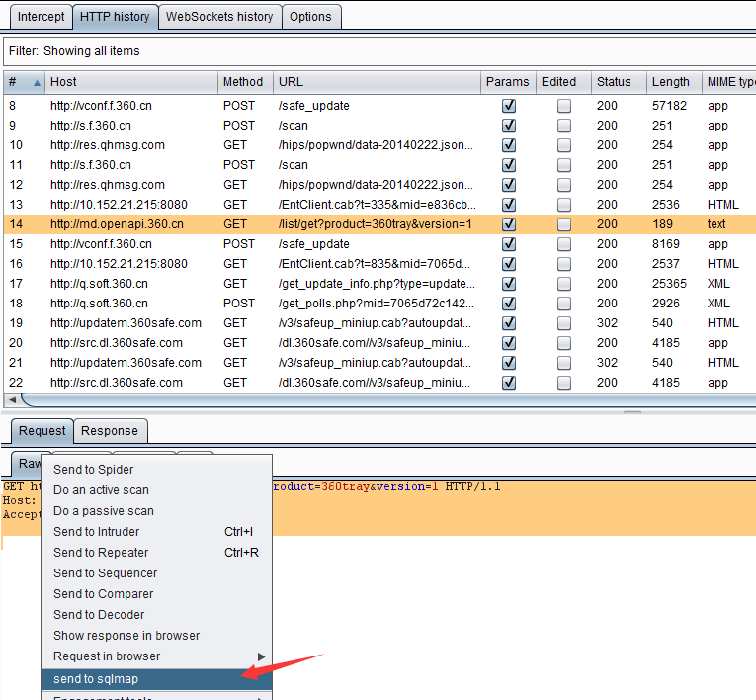
Task: Select Send to Repeater option
Action: pyautogui.click(x=101, y=553)
